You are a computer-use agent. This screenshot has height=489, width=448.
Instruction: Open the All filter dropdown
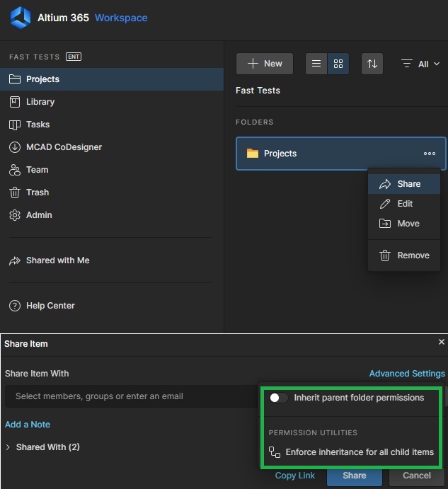(420, 64)
